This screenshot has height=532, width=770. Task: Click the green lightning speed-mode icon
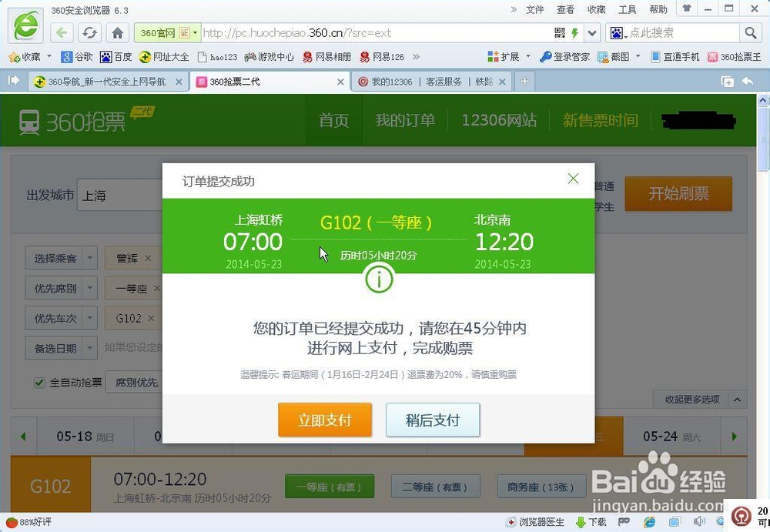574,33
